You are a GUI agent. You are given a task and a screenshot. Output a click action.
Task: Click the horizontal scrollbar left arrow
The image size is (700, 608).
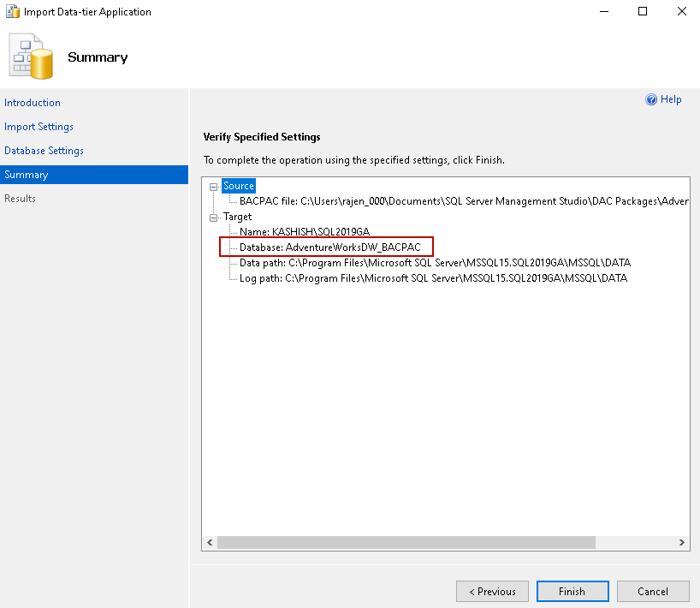(210, 543)
